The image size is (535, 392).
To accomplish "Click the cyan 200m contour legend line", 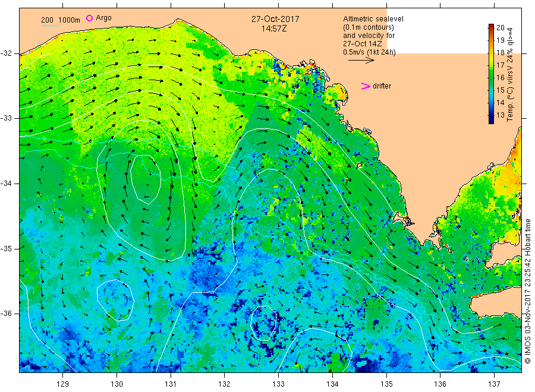I will 49,26.
